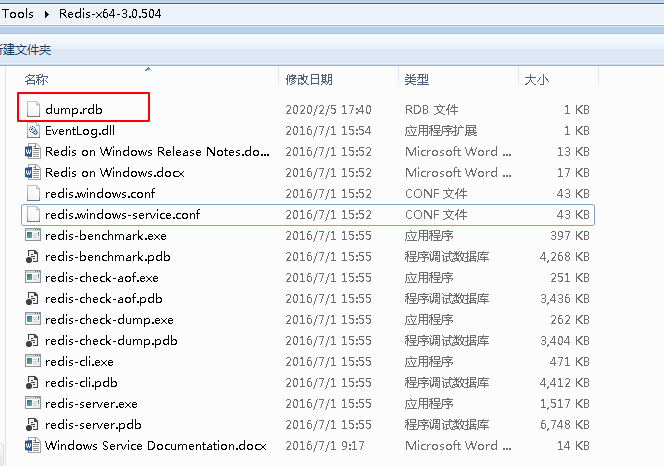664x466 pixels.
Task: Sort files by 大小 column header
Action: (x=537, y=79)
